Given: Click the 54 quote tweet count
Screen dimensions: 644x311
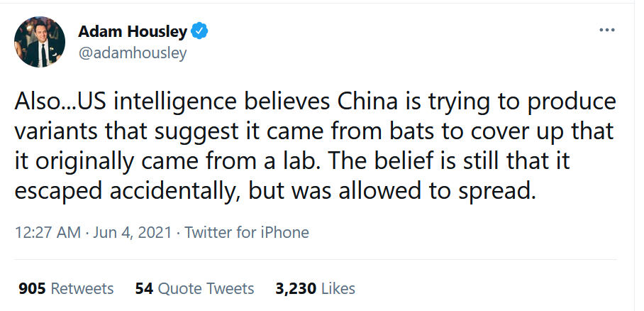Looking at the screenshot, I should [x=144, y=288].
